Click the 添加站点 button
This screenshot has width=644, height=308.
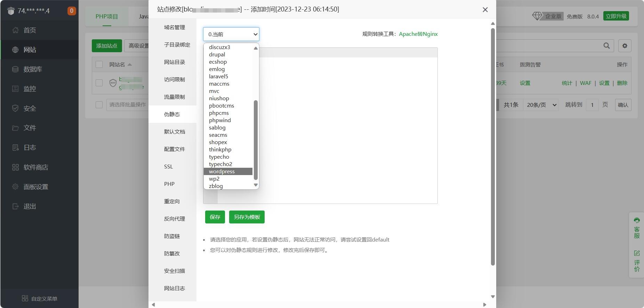107,46
